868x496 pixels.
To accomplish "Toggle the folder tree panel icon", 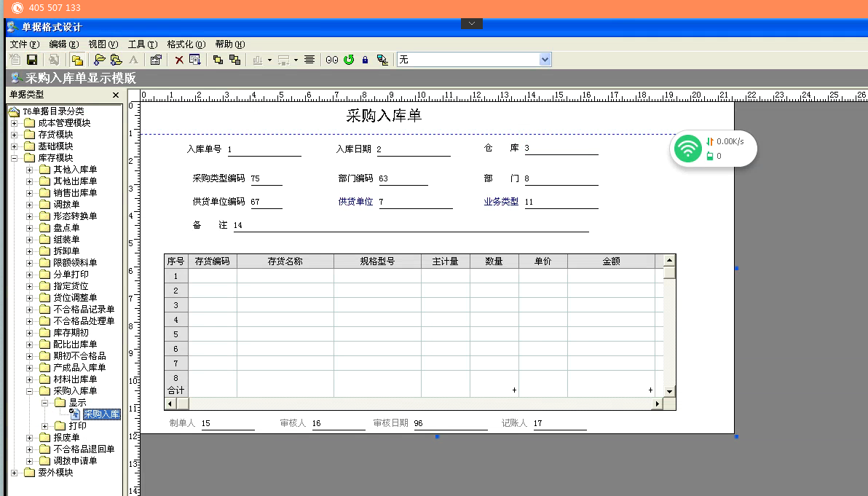I will point(77,60).
